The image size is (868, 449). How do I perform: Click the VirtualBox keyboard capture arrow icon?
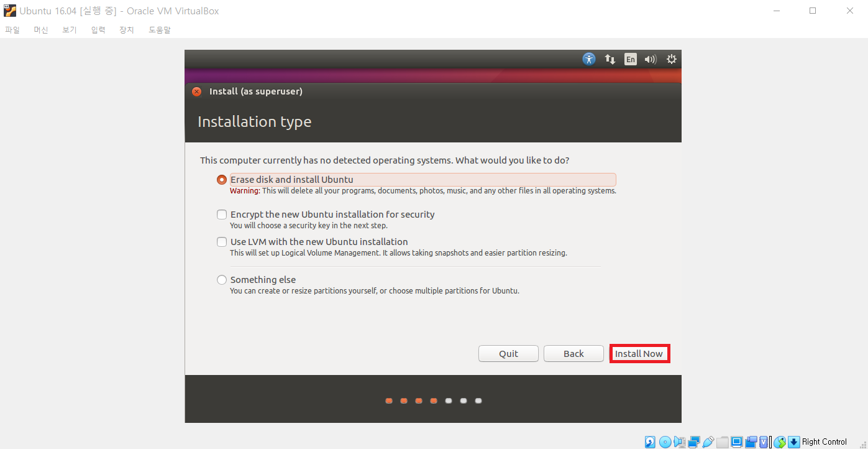794,442
